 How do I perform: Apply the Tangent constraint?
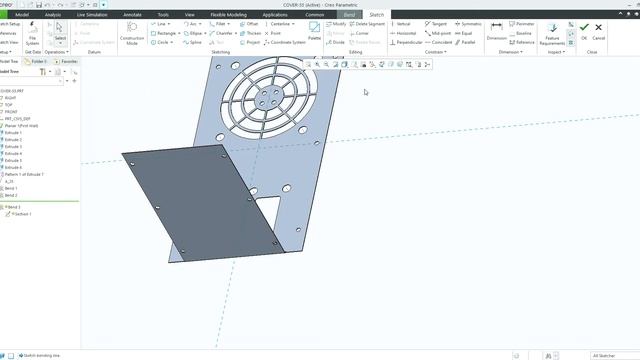[436, 24]
